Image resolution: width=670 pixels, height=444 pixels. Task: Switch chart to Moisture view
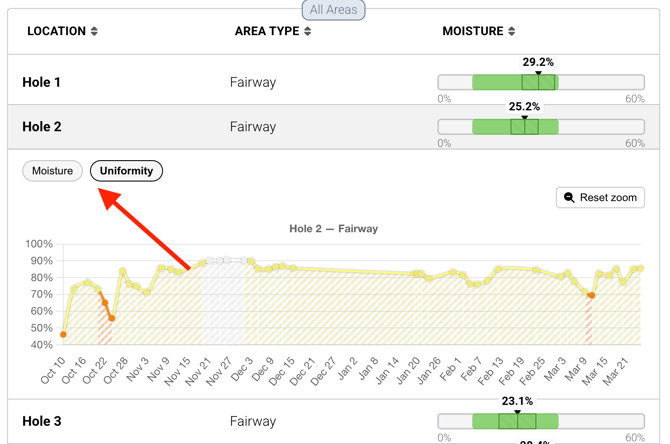[x=52, y=171]
